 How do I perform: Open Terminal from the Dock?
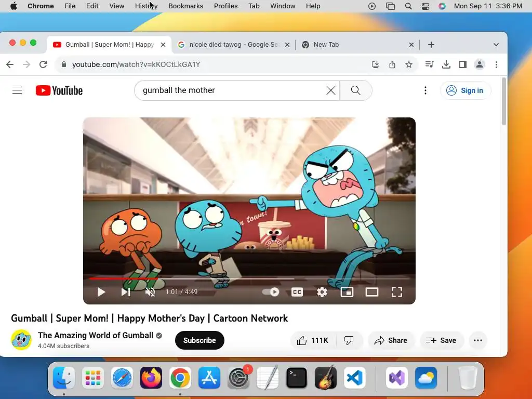(297, 378)
